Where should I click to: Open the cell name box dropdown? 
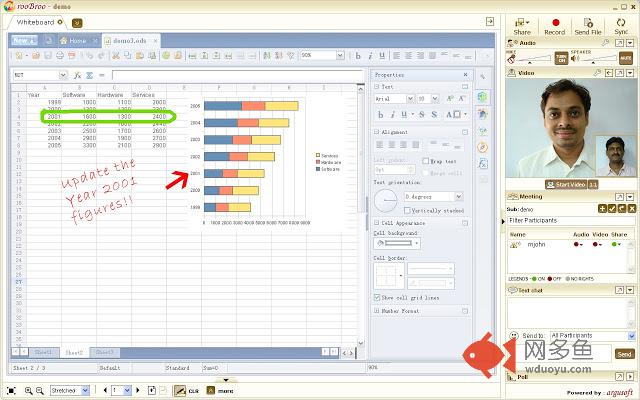[x=63, y=75]
